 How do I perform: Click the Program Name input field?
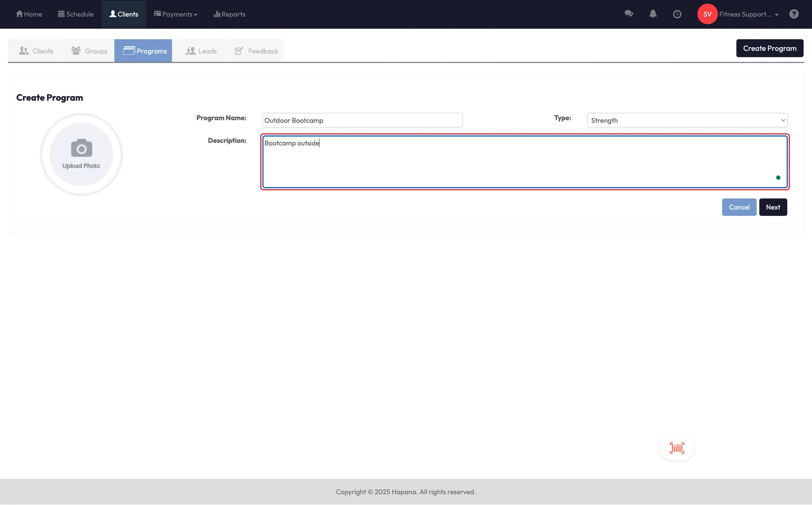pos(362,120)
